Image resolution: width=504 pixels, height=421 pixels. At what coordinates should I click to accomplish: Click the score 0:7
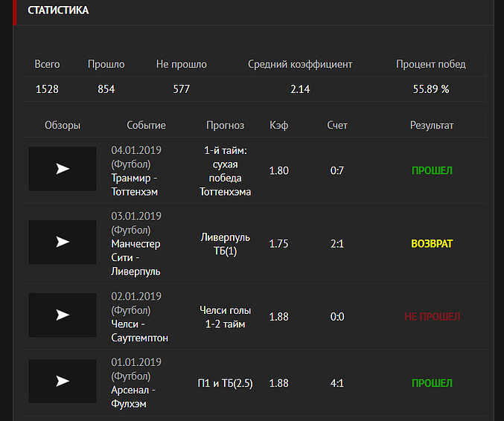(x=337, y=170)
